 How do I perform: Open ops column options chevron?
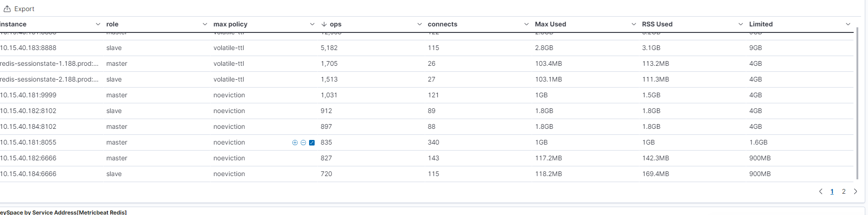[x=419, y=24]
